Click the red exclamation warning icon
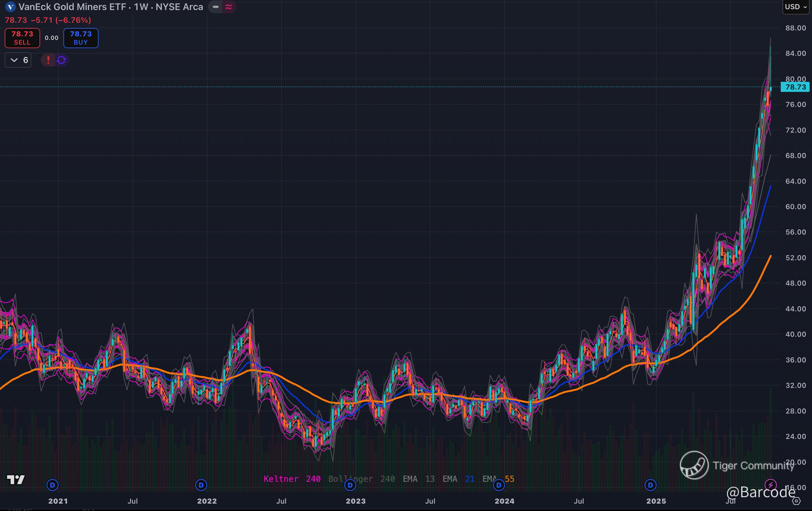The image size is (812, 511). 48,60
